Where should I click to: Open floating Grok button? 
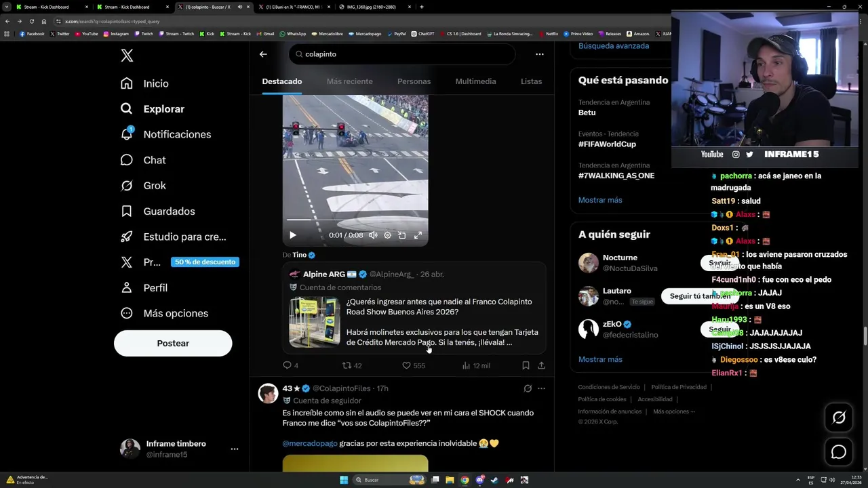839,418
